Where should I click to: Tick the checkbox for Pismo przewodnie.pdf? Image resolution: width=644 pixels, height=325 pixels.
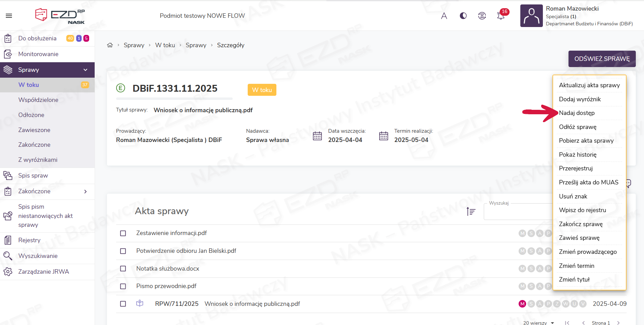[123, 286]
